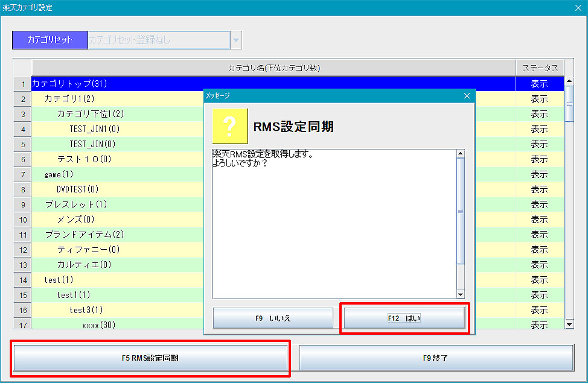Open the カテゴリセット登録なし dropdown
588x383 pixels.
click(x=236, y=40)
